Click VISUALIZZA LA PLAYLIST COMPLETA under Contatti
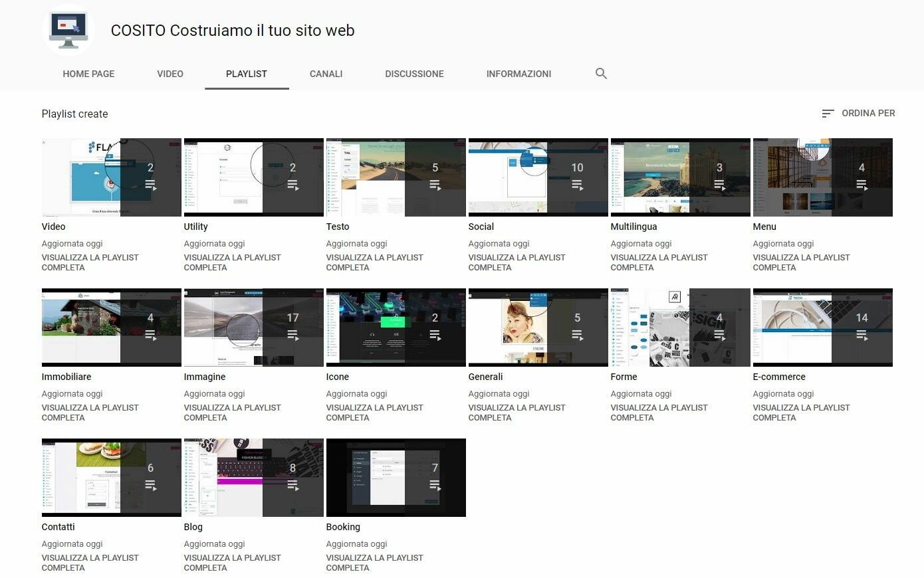This screenshot has height=578, width=924. tap(90, 562)
